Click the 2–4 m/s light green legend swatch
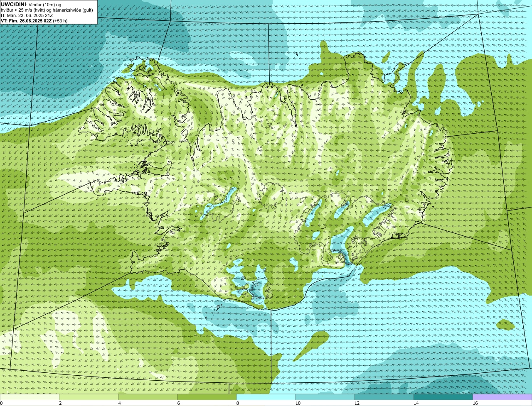Screen dimensions: 532x406 (89, 397)
